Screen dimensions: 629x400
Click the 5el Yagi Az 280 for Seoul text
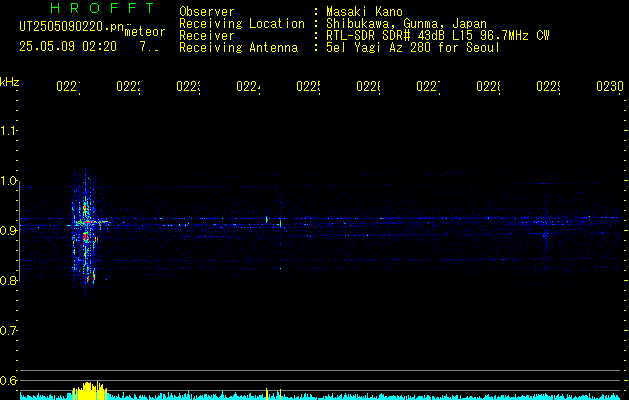coord(413,48)
